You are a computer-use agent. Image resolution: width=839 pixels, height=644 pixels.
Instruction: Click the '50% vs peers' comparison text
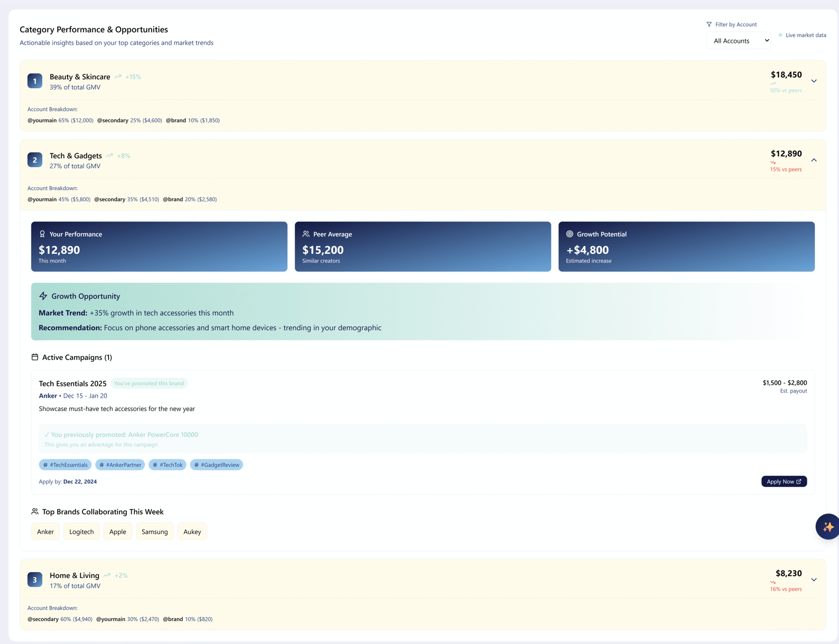coord(786,90)
